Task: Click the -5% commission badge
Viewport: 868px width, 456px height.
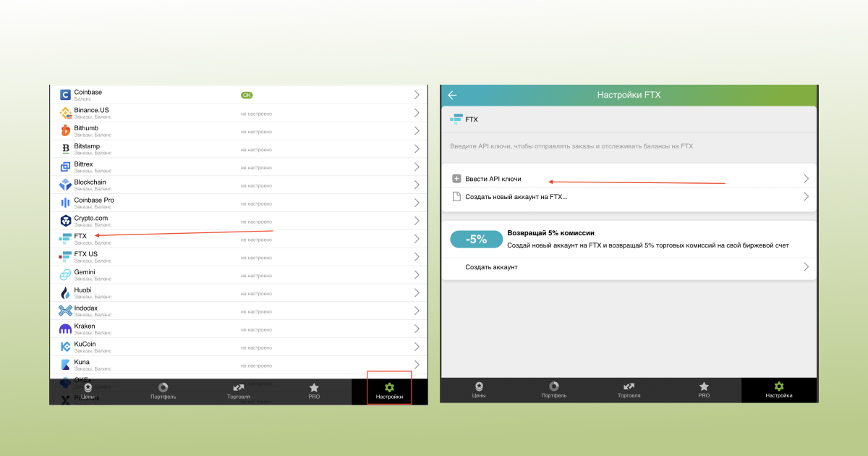Action: [x=476, y=239]
